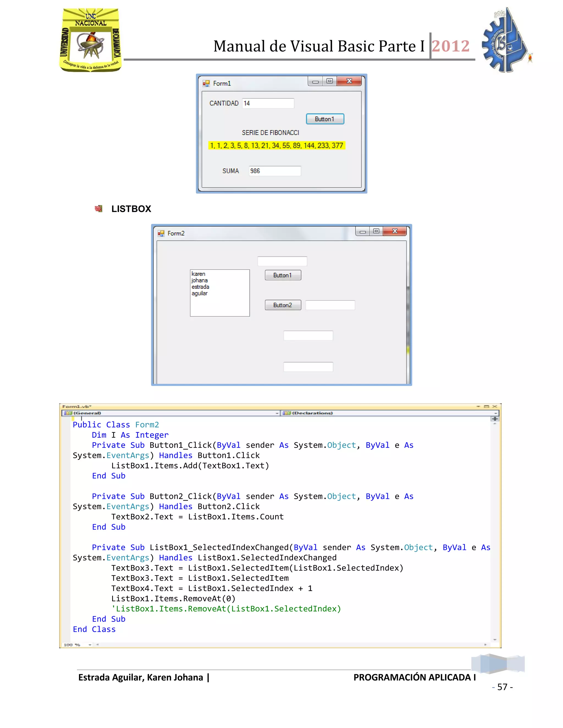Click the LISTBOX heading bullet icon
Screen dimensions: 563x728
(x=98, y=209)
